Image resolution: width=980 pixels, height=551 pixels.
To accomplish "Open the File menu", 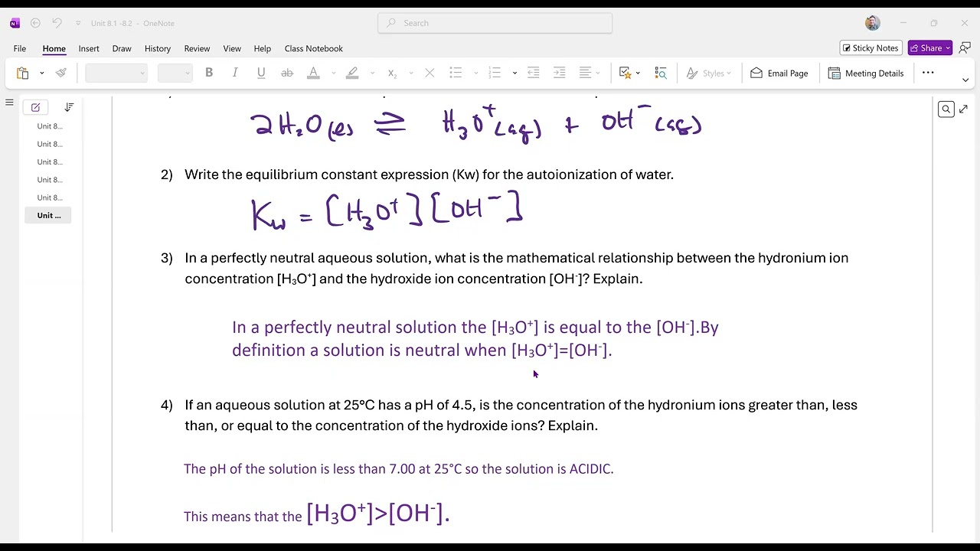I will [x=20, y=48].
